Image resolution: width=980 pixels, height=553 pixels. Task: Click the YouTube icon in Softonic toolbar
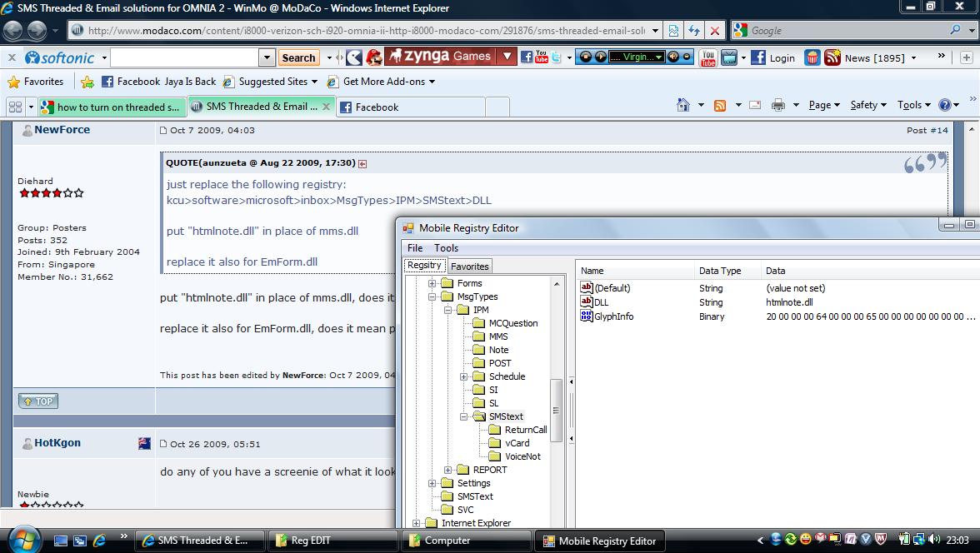[x=707, y=57]
